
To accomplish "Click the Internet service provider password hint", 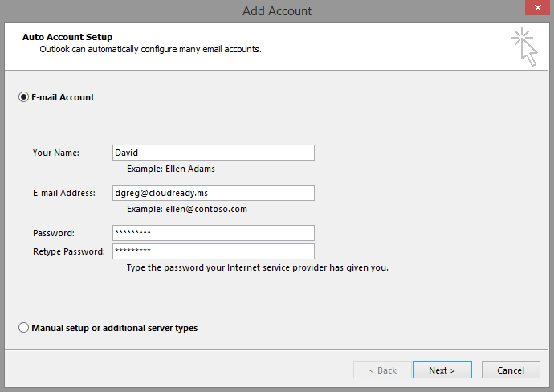I will click(x=258, y=267).
